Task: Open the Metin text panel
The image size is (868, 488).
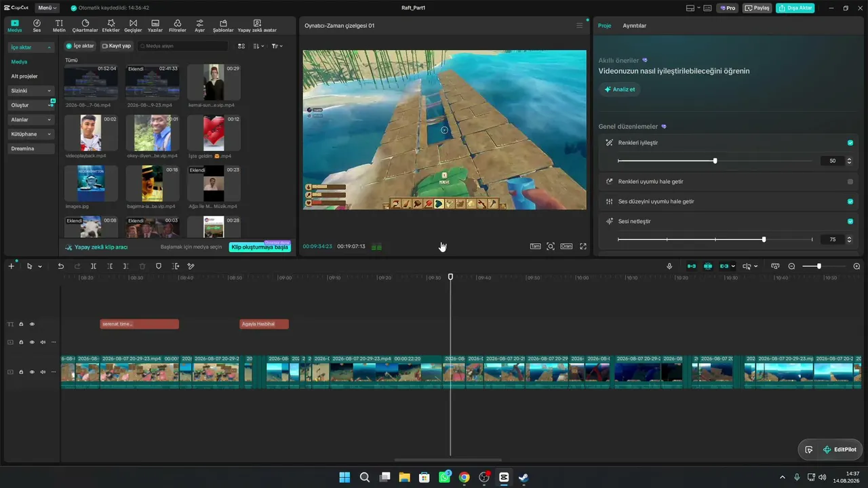Action: pos(59,26)
